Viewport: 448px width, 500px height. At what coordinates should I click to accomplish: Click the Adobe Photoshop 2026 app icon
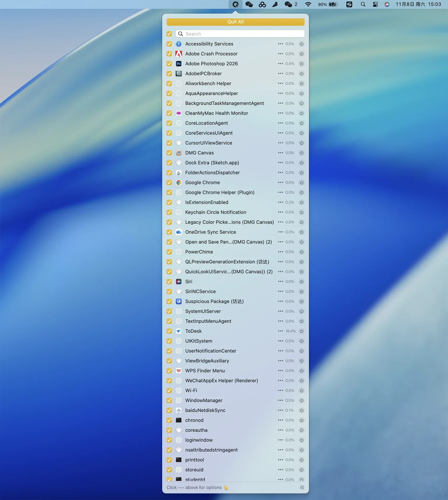click(179, 64)
